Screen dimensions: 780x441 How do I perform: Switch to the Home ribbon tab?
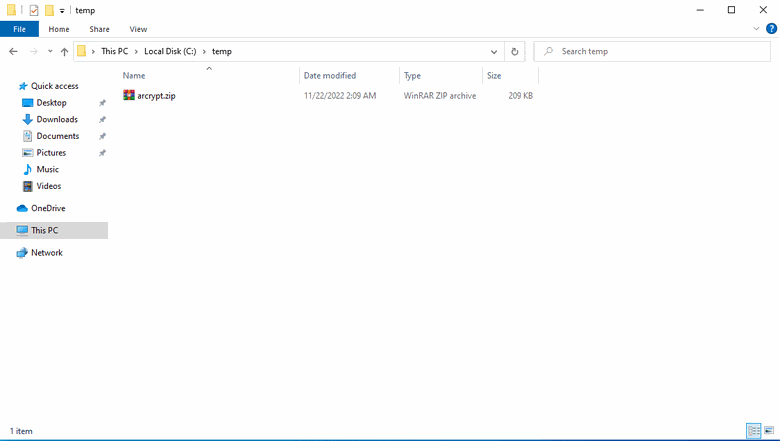[59, 29]
